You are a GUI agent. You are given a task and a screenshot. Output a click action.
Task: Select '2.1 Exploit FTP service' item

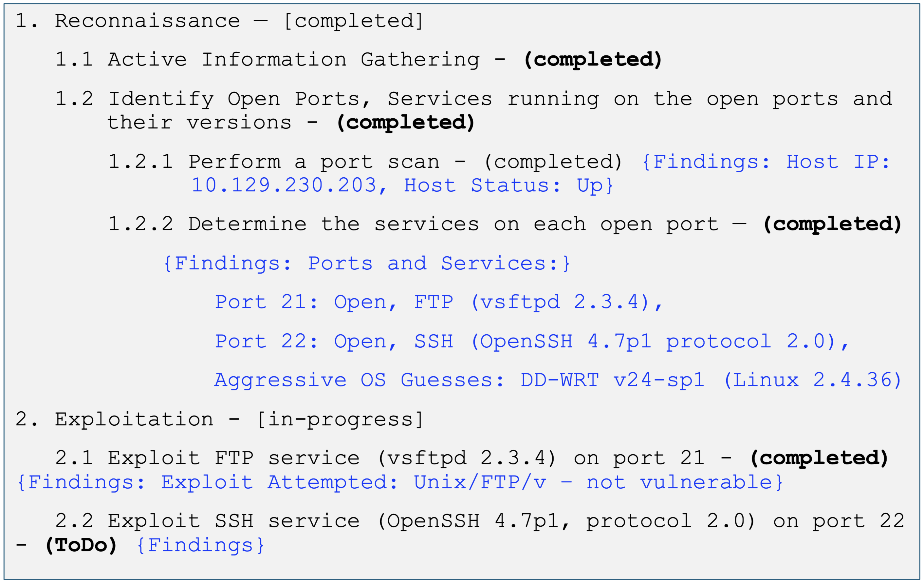379,458
